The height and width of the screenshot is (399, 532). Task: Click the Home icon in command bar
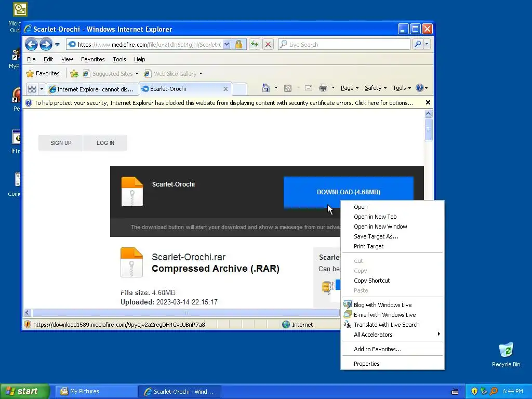click(266, 88)
